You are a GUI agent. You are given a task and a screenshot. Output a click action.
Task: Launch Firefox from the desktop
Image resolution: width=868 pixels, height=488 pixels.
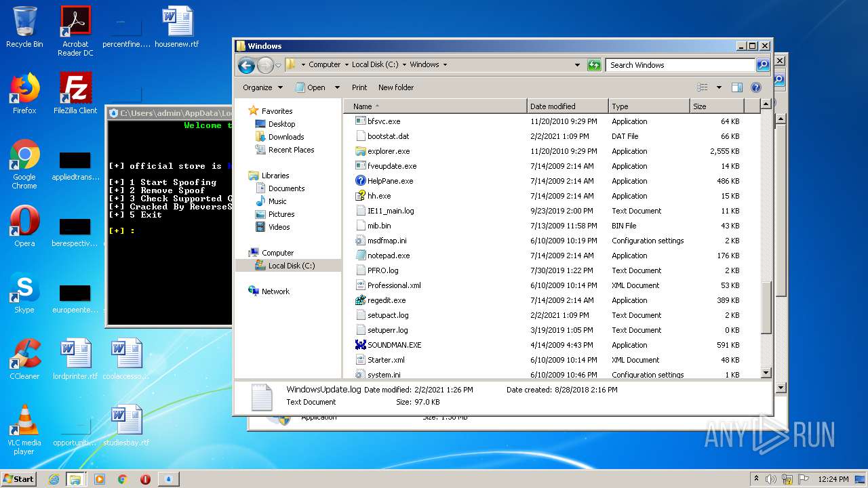(24, 94)
